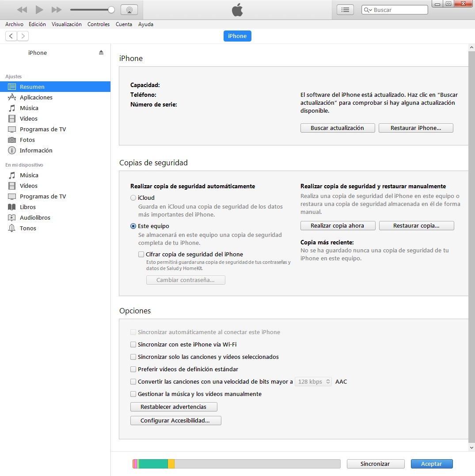Open the 128 kbps bitrate dropdown
Image resolution: width=475 pixels, height=476 pixels.
313,381
